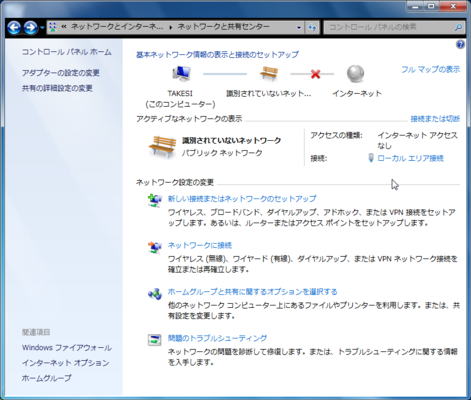
Task: Refresh the address bar view
Action: point(312,28)
